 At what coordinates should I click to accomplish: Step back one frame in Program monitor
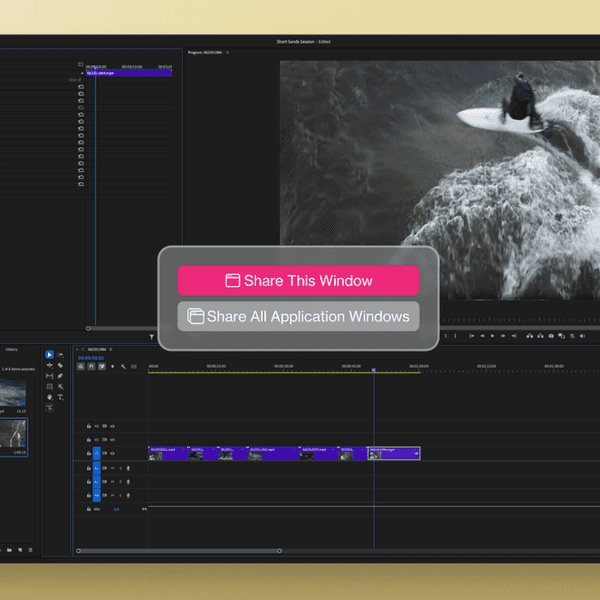[x=483, y=336]
